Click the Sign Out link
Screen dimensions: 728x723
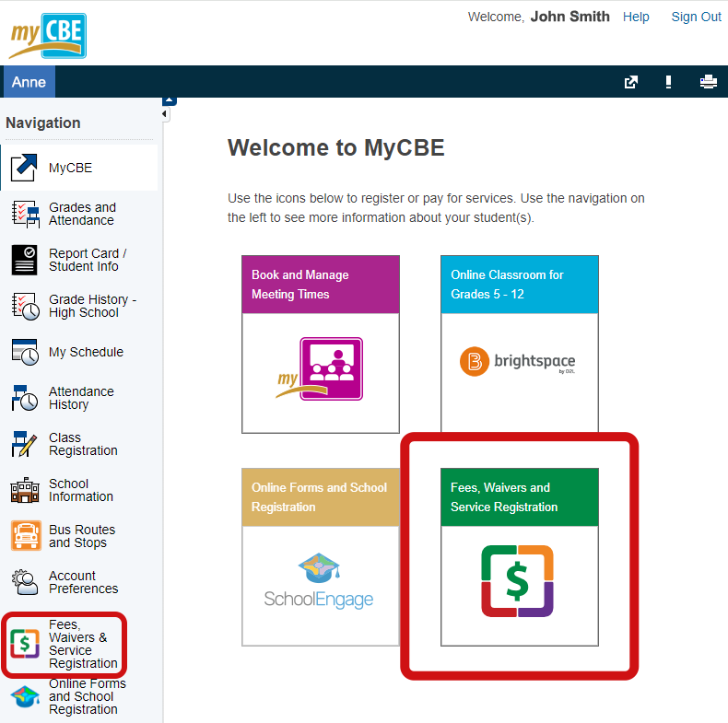pos(696,17)
